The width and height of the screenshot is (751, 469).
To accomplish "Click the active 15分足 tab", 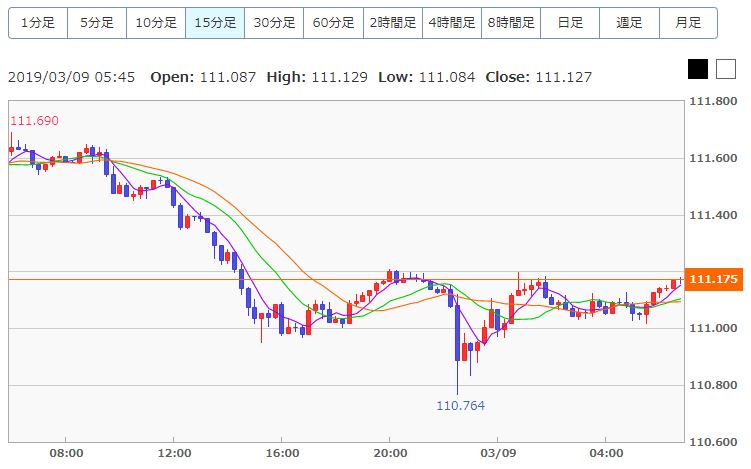I will (215, 22).
